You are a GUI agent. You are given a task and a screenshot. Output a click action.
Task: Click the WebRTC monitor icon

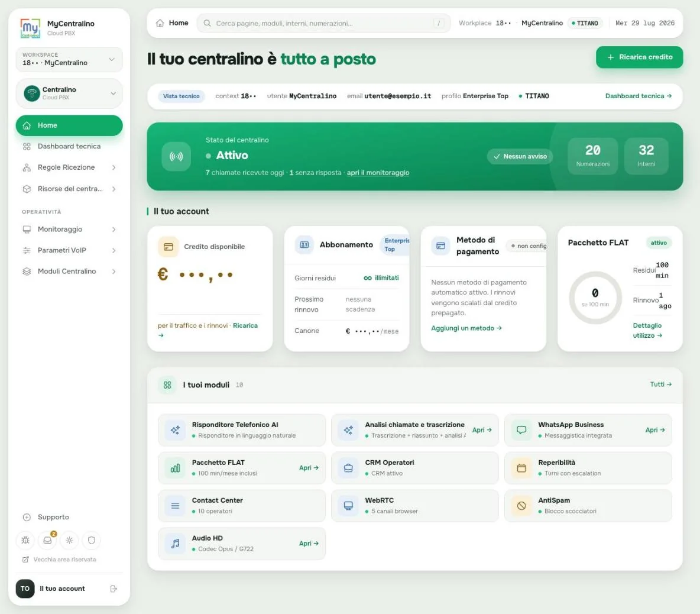click(348, 506)
